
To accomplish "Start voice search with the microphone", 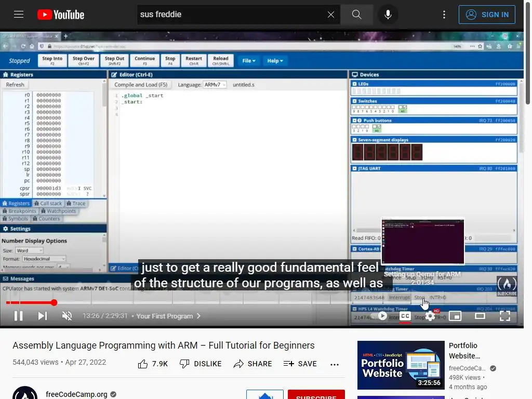I will (x=388, y=15).
